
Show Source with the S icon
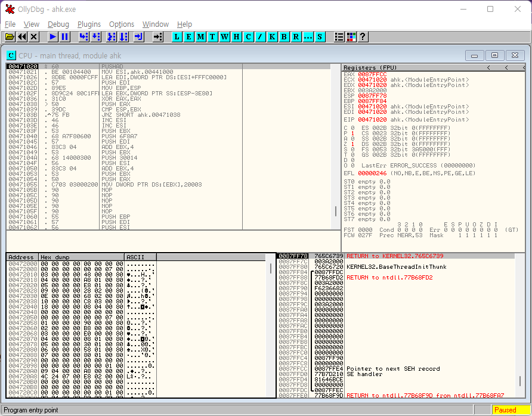(x=320, y=36)
